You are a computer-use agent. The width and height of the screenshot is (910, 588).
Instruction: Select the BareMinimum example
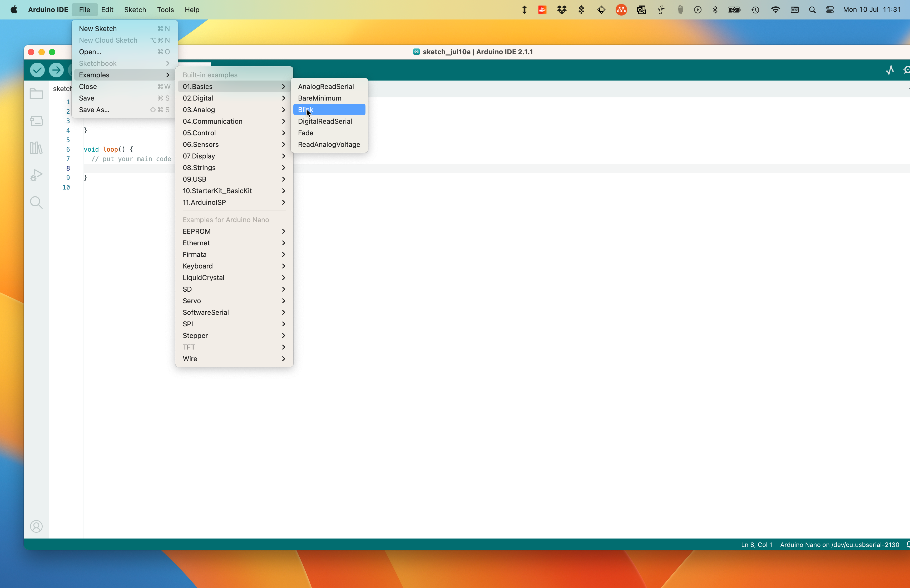point(329,98)
